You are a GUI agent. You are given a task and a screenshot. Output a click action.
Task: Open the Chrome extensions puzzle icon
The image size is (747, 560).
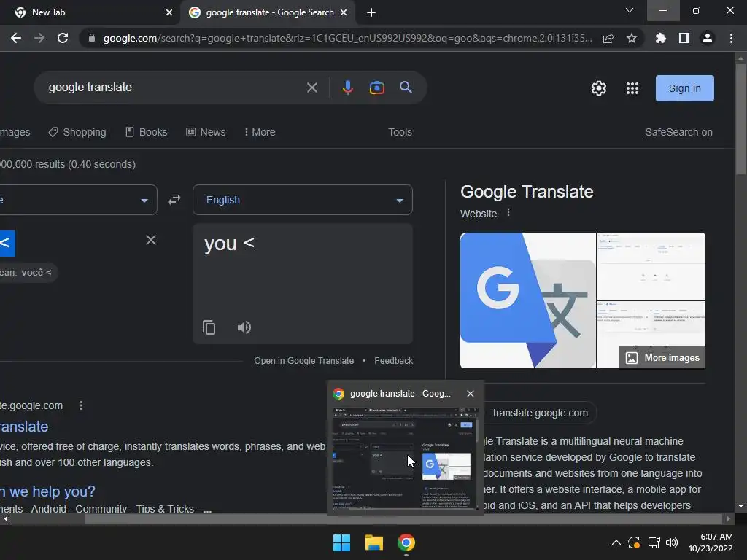[660, 38]
